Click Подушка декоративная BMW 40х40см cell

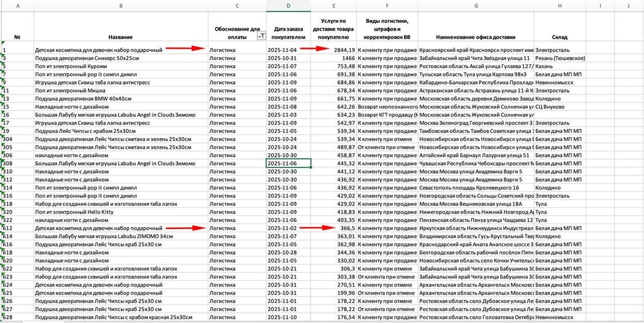[120, 98]
